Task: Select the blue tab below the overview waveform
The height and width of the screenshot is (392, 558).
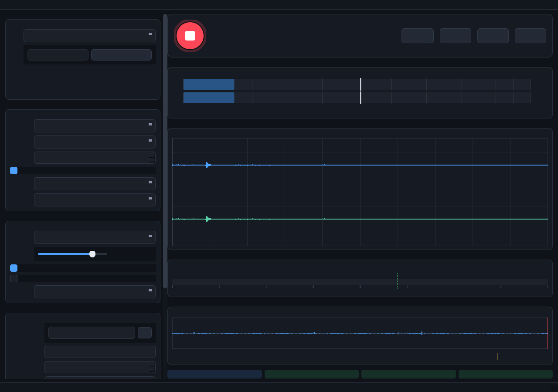Action: [214, 374]
